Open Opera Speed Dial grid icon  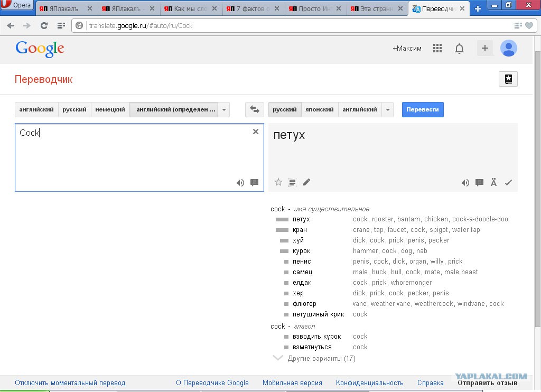61,25
